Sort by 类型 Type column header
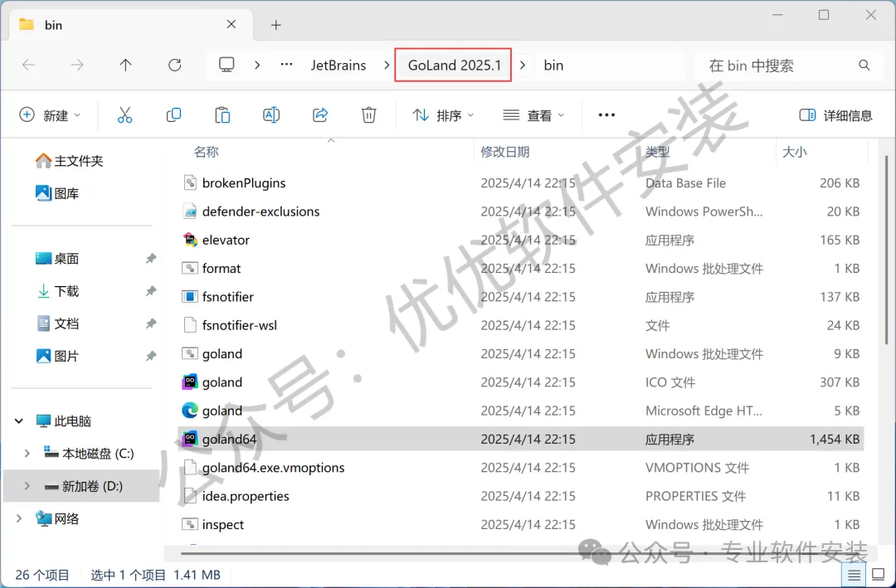Viewport: 896px width, 588px height. click(657, 152)
